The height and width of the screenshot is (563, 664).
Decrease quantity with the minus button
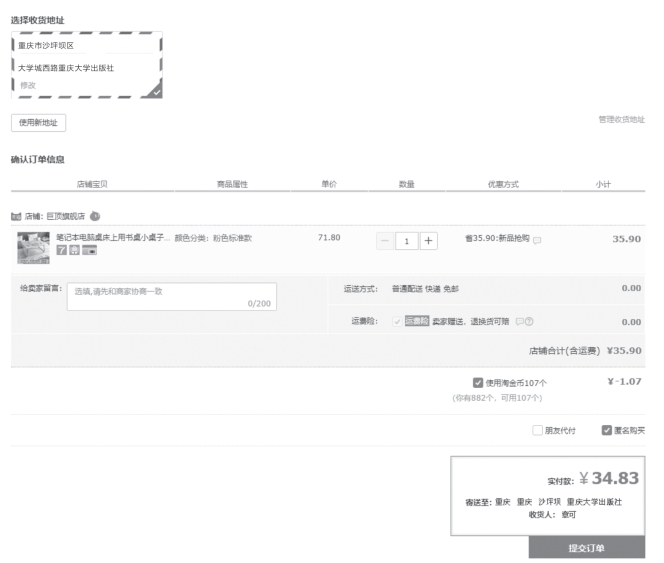point(385,240)
